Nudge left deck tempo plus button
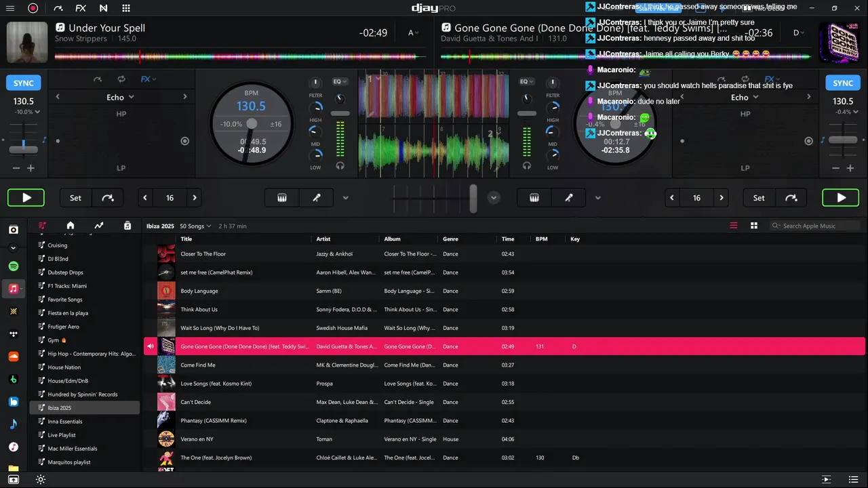This screenshot has width=868, height=488. [31, 168]
